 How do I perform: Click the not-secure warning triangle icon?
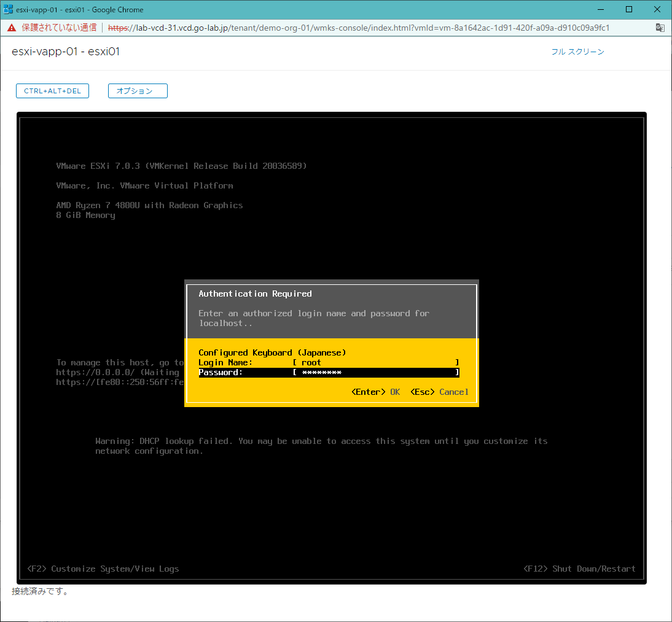[x=12, y=28]
